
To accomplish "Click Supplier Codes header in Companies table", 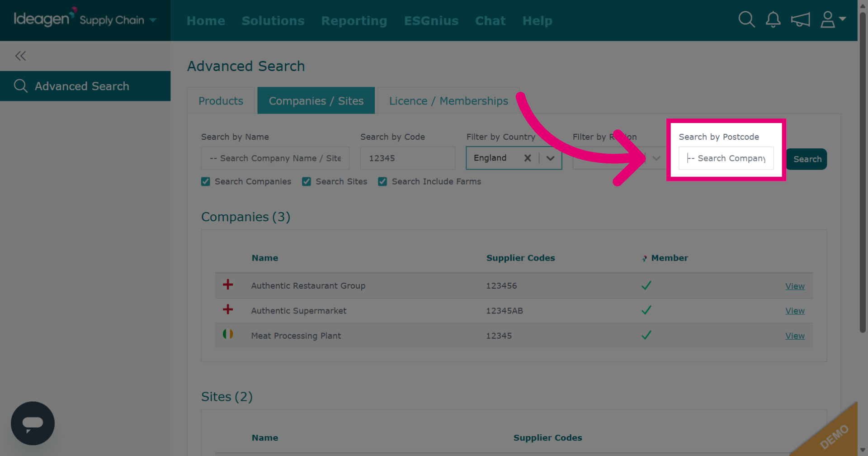I will click(520, 258).
